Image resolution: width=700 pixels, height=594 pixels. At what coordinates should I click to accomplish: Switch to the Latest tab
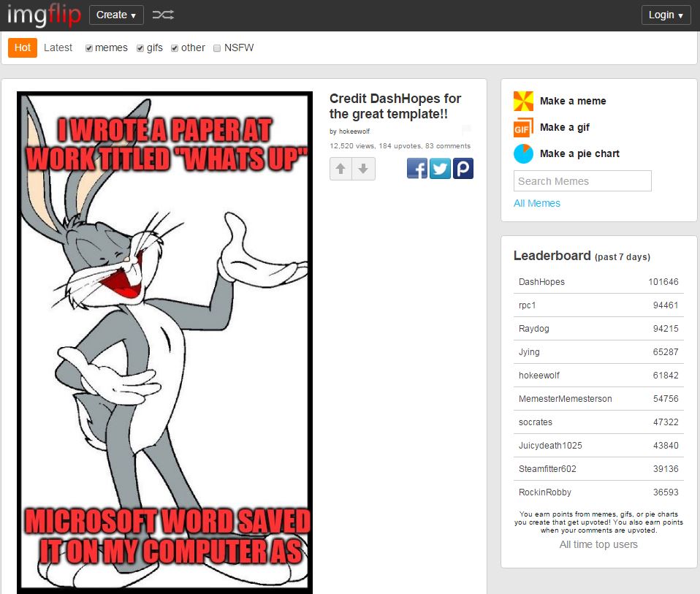[x=58, y=47]
